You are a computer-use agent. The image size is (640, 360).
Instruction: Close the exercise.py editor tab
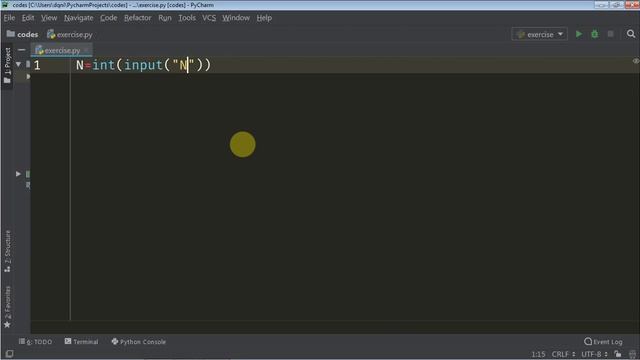(86, 51)
